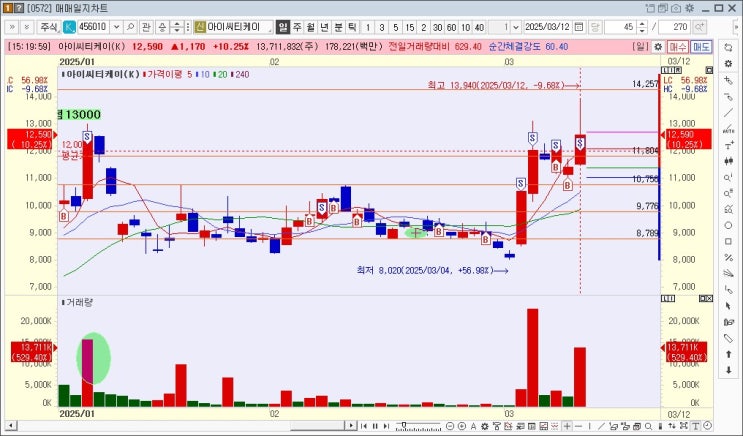Click the rotate/refresh icon atop right tool column
743x436 pixels.
[728, 47]
